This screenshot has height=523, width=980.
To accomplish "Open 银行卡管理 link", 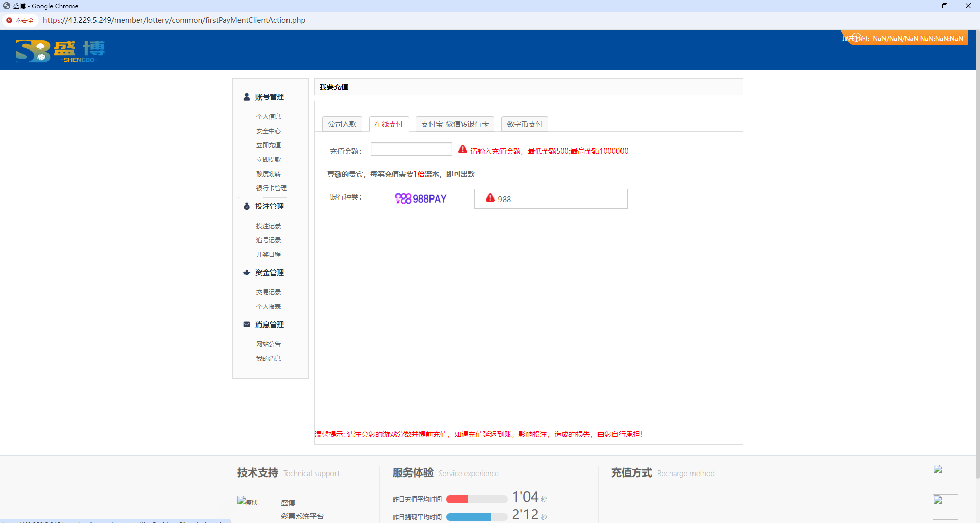I will coord(271,188).
